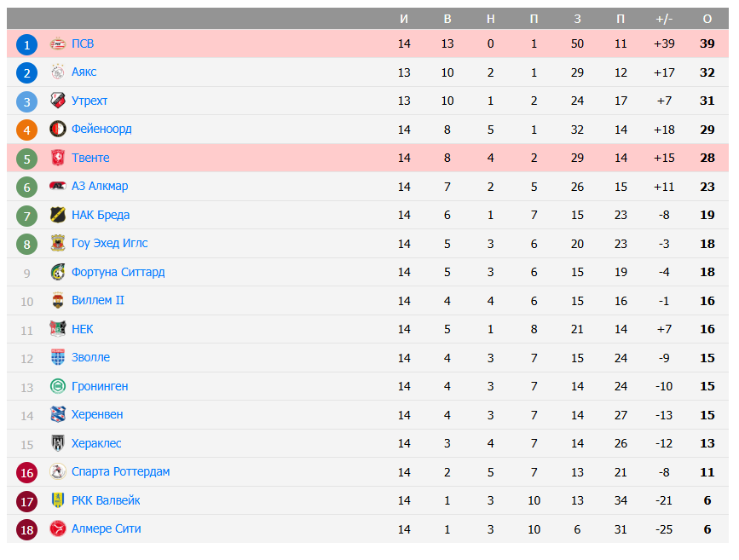
Task: Click the Almere City club logo icon
Action: point(57,529)
